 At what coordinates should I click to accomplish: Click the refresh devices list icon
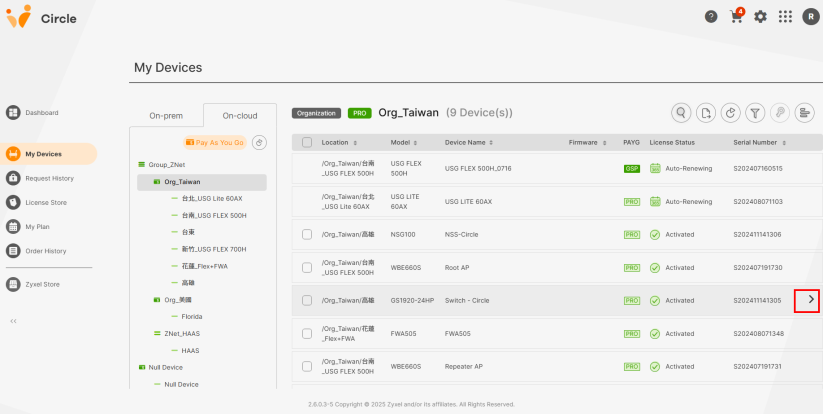(x=730, y=113)
